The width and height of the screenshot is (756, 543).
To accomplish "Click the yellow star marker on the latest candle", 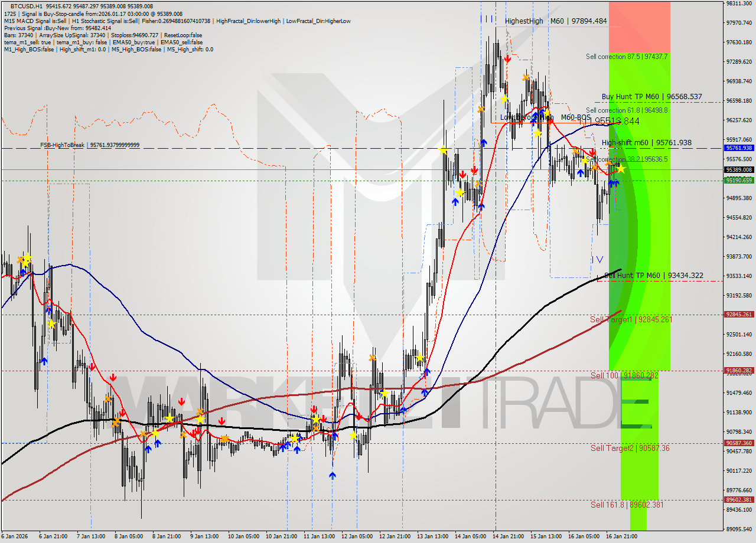I will pos(621,169).
